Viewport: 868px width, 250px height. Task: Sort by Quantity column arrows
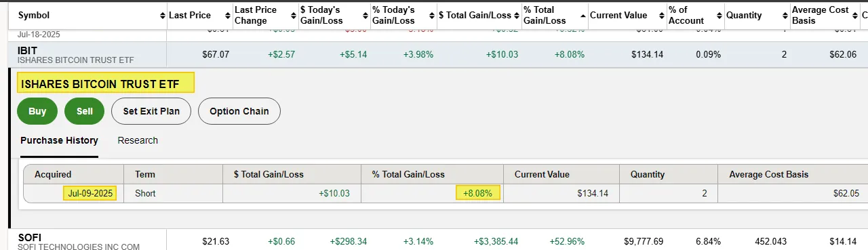coord(785,16)
